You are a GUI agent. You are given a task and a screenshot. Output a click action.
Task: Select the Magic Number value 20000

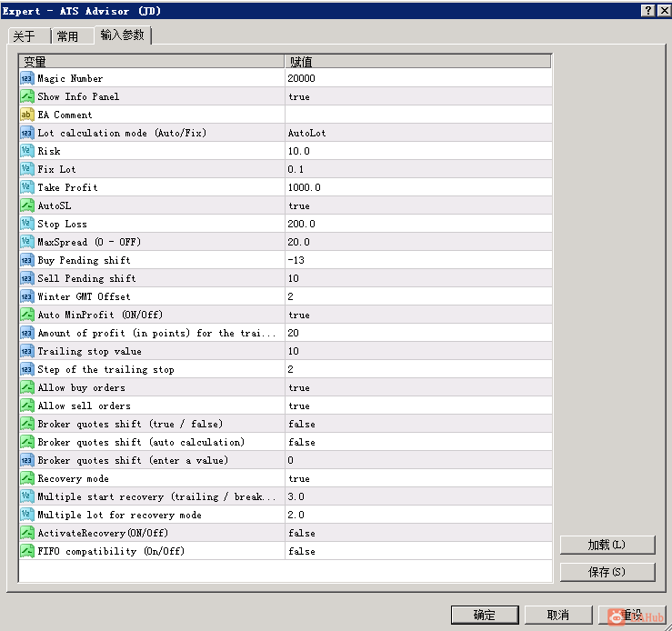(x=418, y=78)
